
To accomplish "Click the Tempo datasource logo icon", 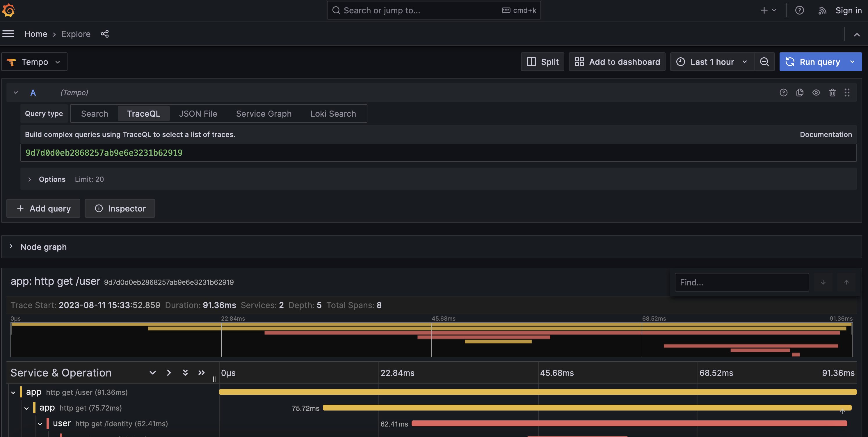I will pos(11,62).
